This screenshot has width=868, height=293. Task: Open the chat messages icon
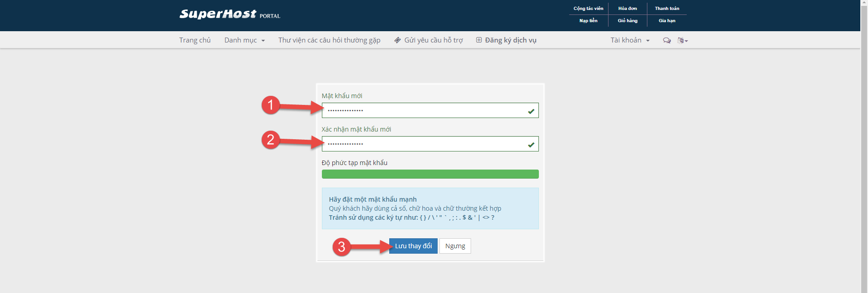666,40
